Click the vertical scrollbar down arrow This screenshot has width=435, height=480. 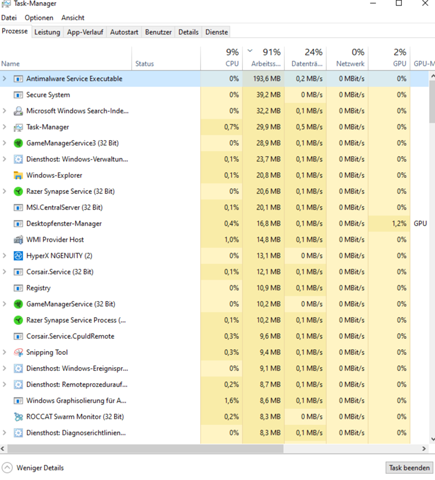[x=432, y=439]
